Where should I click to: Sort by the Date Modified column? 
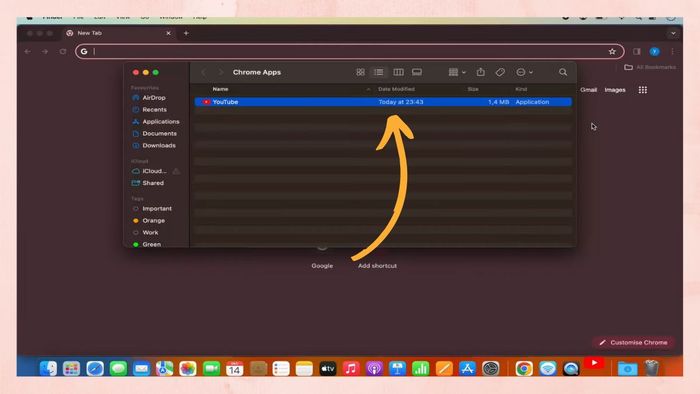click(396, 89)
